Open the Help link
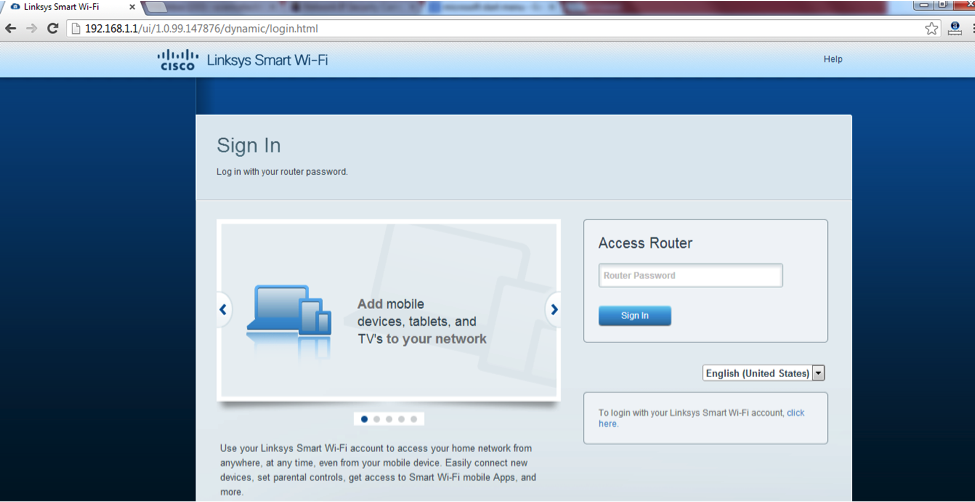Image resolution: width=975 pixels, height=502 pixels. [x=833, y=59]
